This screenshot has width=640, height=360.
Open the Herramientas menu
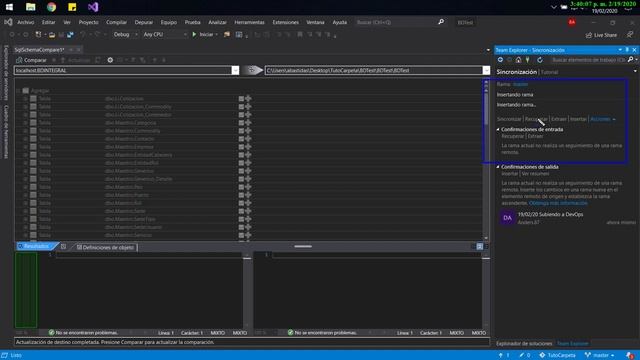(x=249, y=22)
